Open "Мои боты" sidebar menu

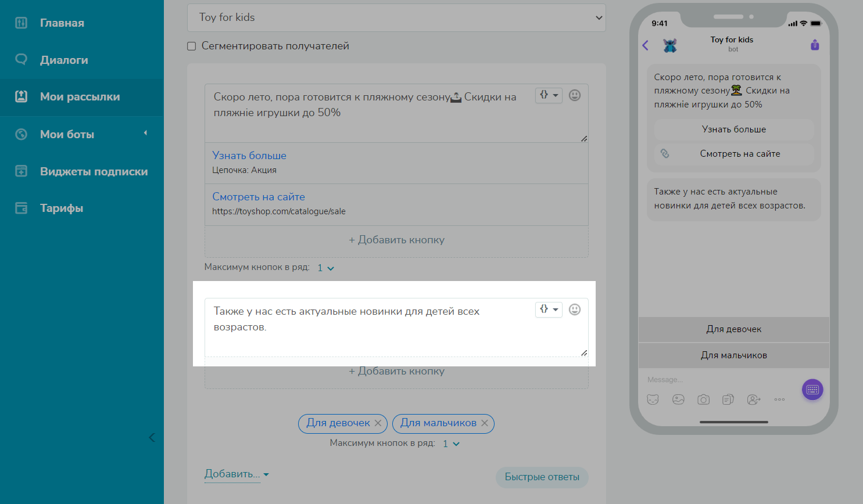(x=67, y=134)
